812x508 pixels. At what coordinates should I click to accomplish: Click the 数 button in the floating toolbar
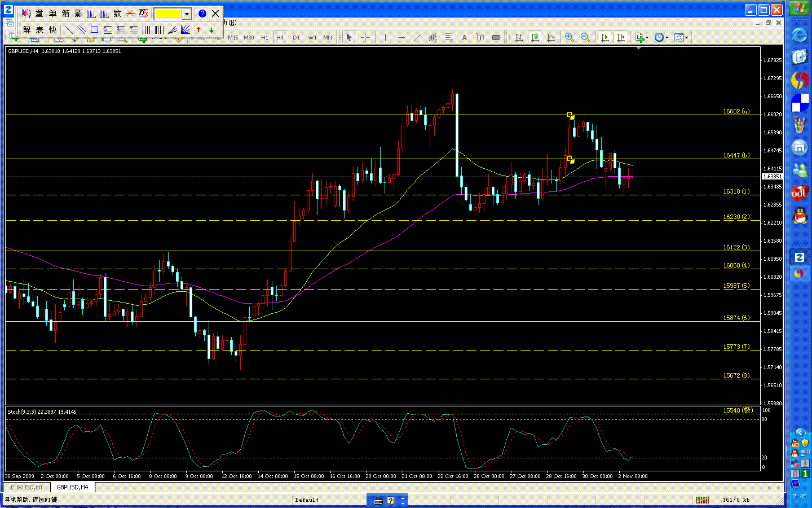pos(117,13)
